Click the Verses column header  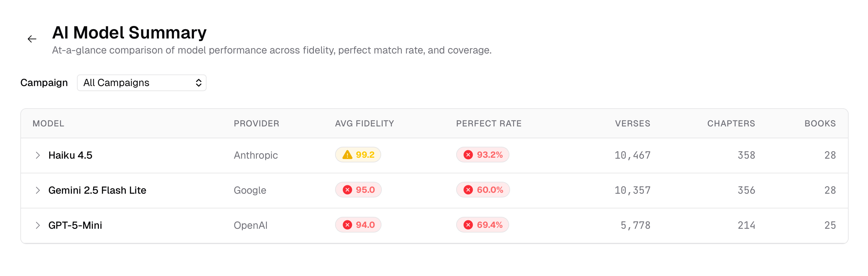tap(632, 123)
